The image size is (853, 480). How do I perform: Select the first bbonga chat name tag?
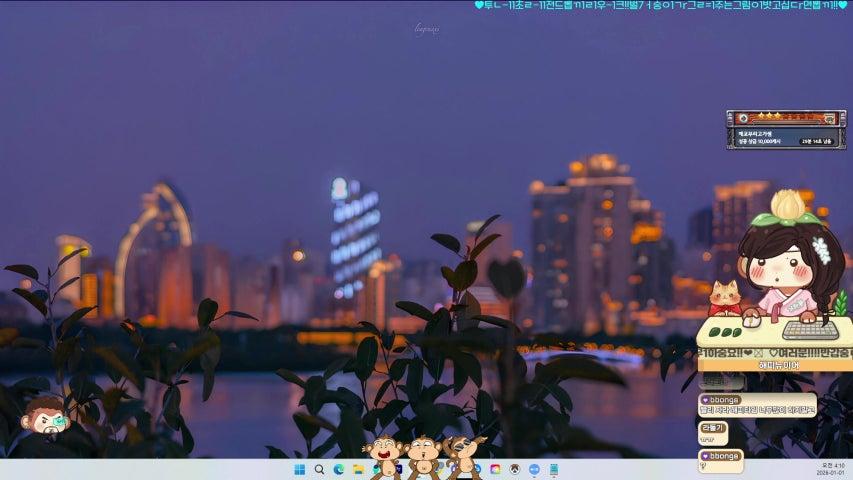coord(721,400)
